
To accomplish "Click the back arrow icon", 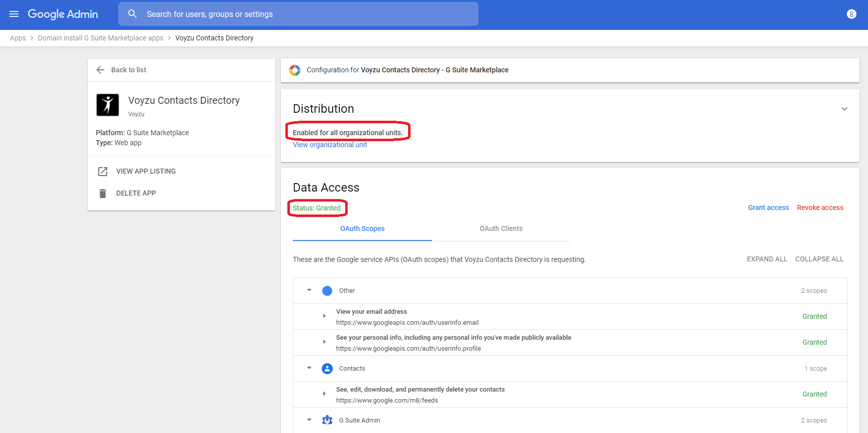I will pyautogui.click(x=100, y=70).
